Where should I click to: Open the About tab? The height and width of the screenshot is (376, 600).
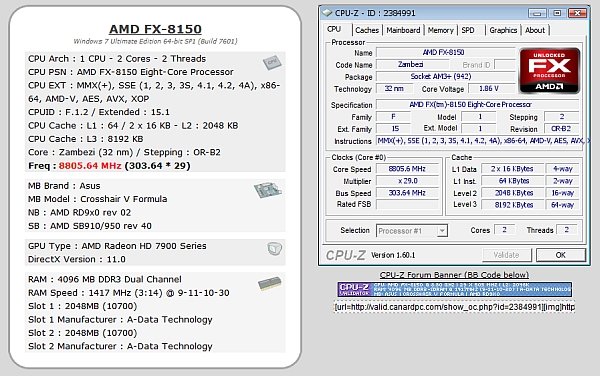coord(535,30)
